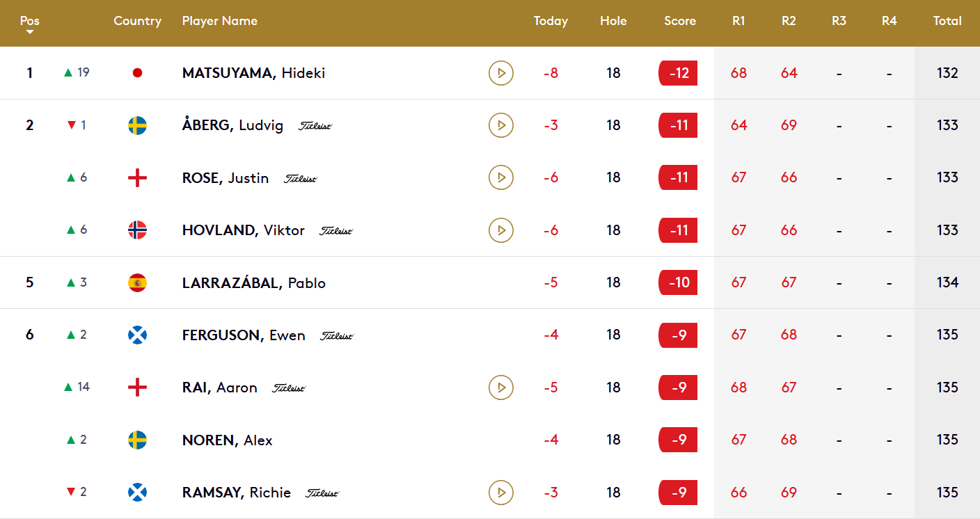
Task: Click Matsuyama's green position-change arrow
Action: click(68, 72)
